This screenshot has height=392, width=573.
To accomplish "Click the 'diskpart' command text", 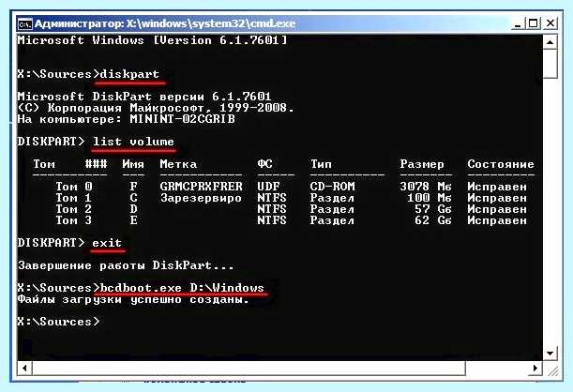I will coord(129,74).
